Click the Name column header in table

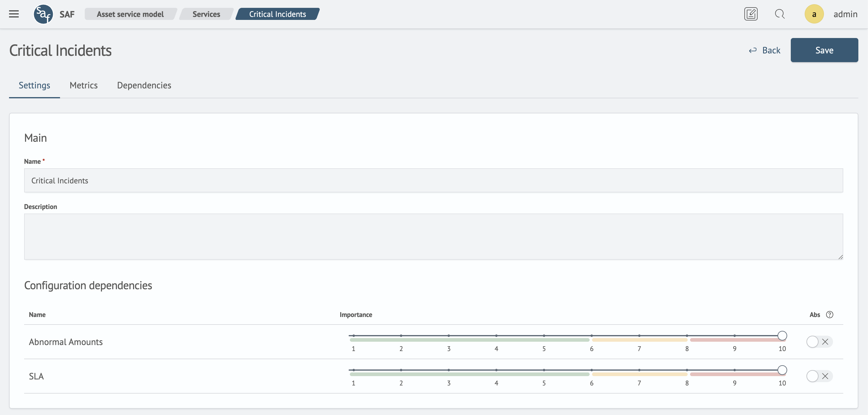point(37,314)
